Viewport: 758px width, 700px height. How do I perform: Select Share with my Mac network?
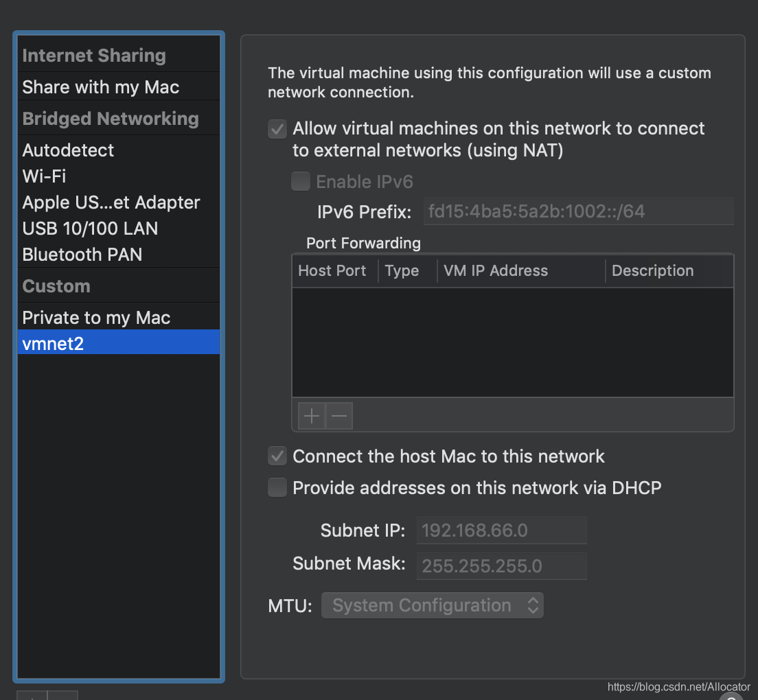(118, 87)
